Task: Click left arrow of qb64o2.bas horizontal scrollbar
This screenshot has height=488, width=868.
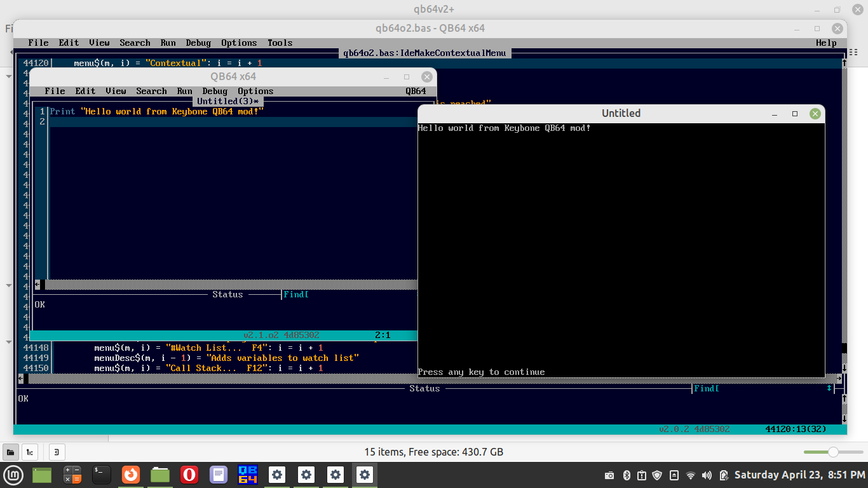Action: coord(21,378)
